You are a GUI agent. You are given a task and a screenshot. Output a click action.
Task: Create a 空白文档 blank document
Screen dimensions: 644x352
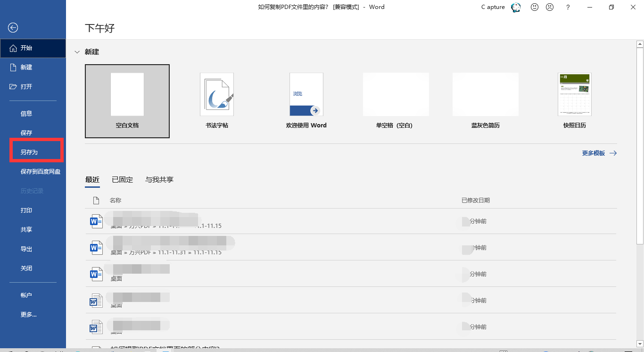click(x=127, y=101)
